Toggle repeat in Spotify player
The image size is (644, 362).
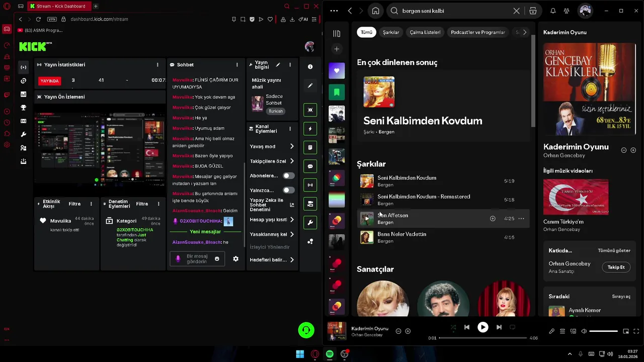click(512, 327)
